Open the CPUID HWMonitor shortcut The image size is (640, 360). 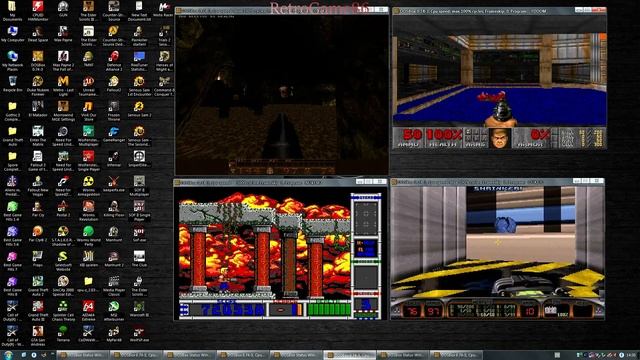click(38, 11)
